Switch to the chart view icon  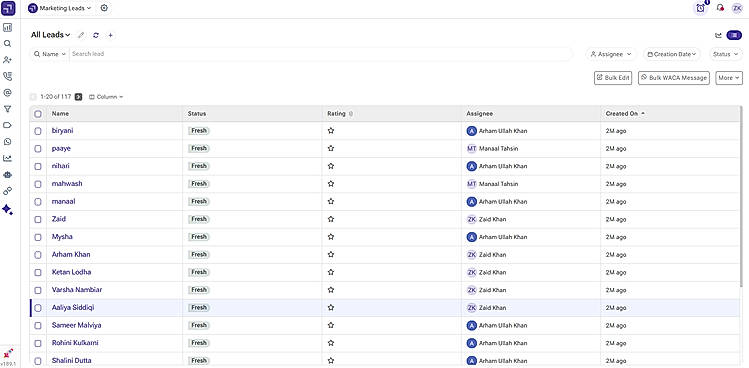click(x=718, y=35)
